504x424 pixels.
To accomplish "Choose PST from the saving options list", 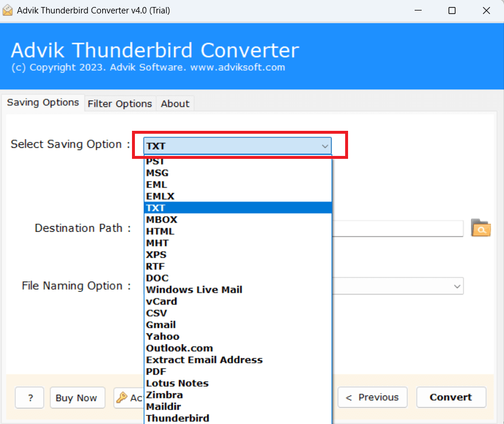I will (x=238, y=161).
